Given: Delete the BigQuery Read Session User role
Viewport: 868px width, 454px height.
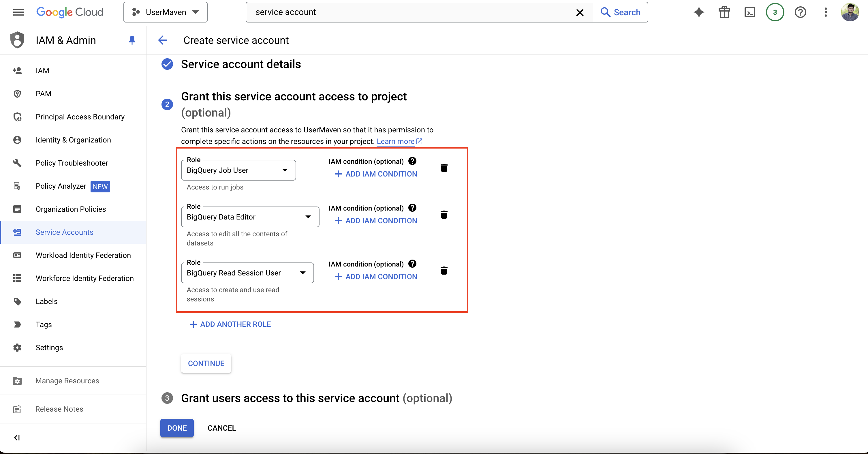Looking at the screenshot, I should coord(444,271).
